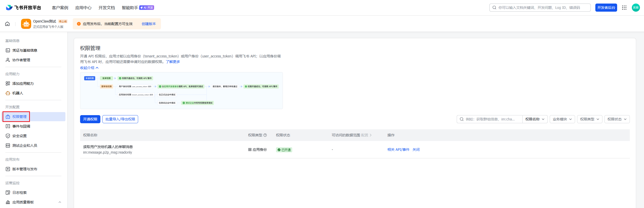Open the 权限名称 search type dropdown
The height and width of the screenshot is (208, 644).
(535, 119)
